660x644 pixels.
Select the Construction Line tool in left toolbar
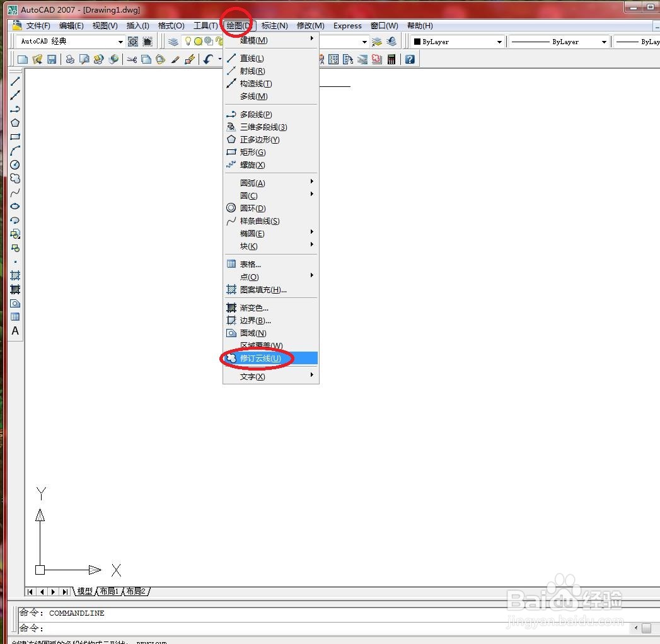[15, 95]
